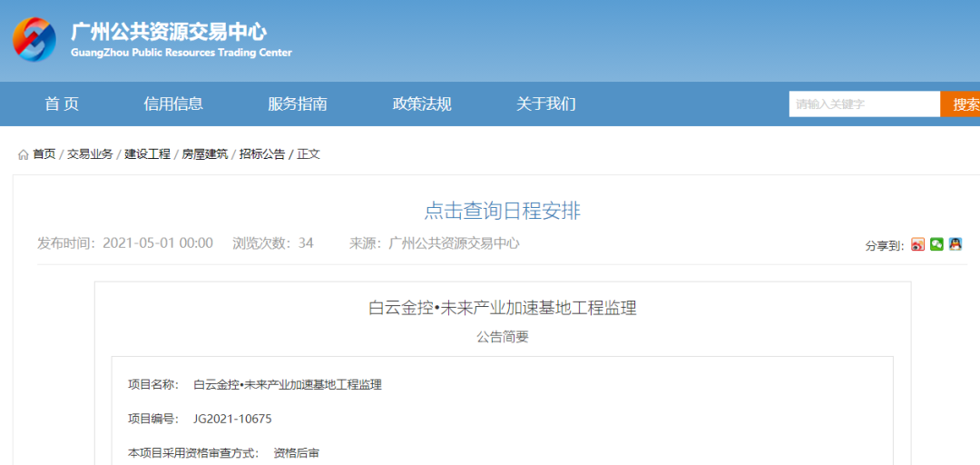Go to the 服务指南 navigation section
Image resolution: width=980 pixels, height=465 pixels.
[298, 104]
